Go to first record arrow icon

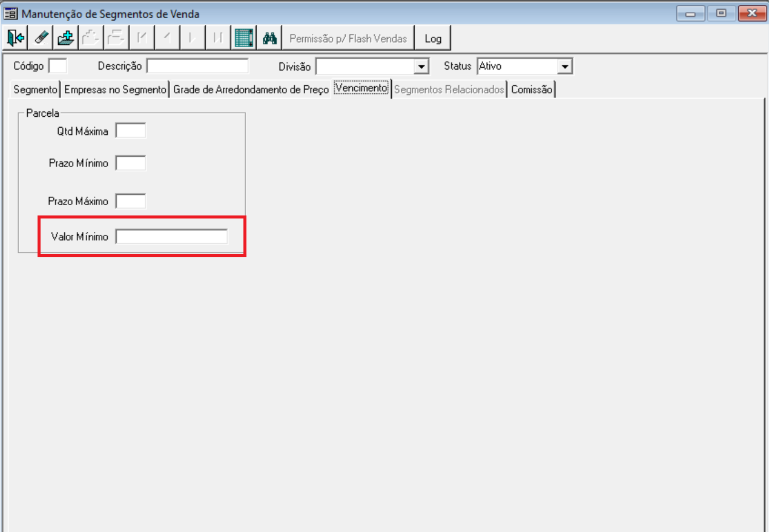(142, 38)
